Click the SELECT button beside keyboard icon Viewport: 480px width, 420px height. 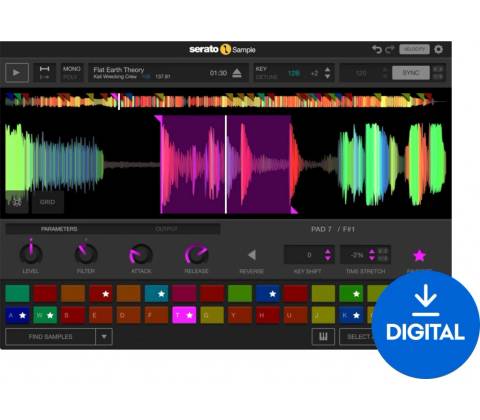coord(358,337)
